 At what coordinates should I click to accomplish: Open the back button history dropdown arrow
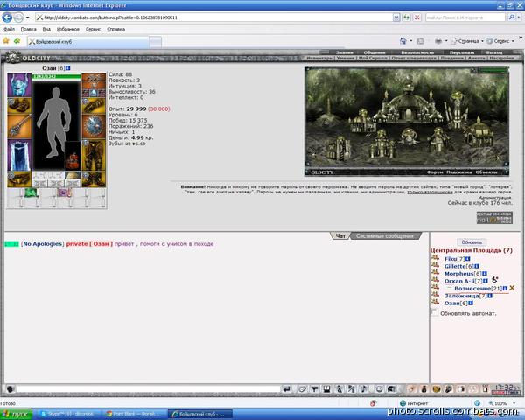pyautogui.click(x=28, y=17)
